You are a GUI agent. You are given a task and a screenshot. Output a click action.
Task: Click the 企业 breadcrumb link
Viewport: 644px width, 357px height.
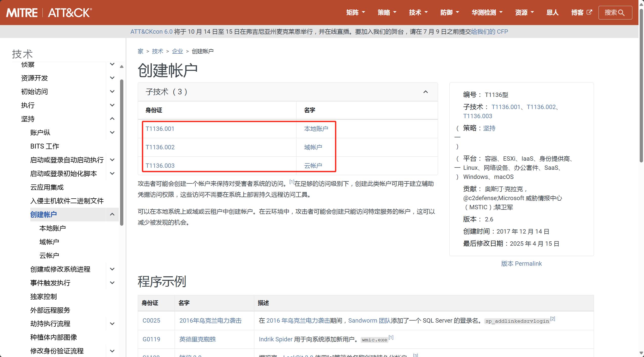(177, 51)
